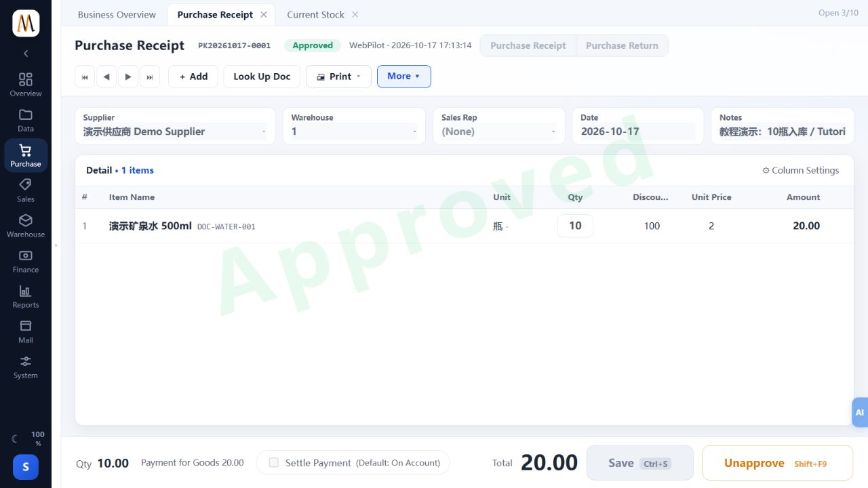Open the Overview sidebar section
868x488 pixels.
(x=26, y=85)
